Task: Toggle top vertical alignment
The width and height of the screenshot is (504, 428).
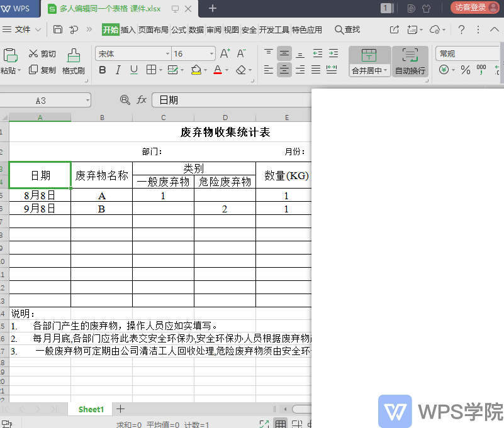Action: (x=269, y=53)
